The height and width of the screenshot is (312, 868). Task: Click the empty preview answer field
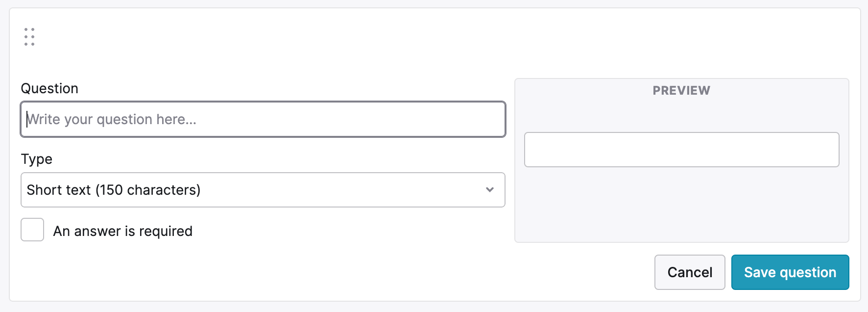pos(681,150)
